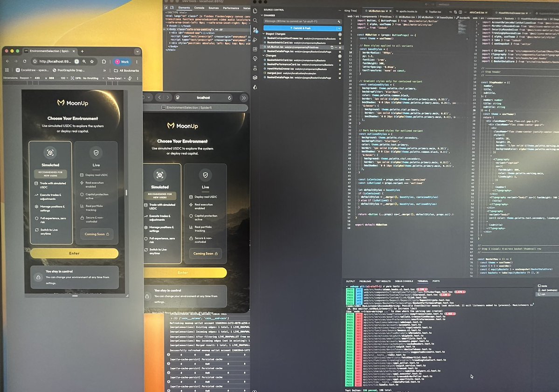Select the Source Control icon in activity bar
The height and width of the screenshot is (392, 559).
tap(255, 30)
